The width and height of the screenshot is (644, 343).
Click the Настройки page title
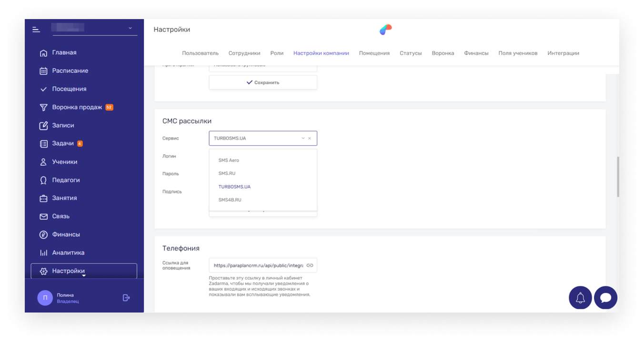[172, 30]
